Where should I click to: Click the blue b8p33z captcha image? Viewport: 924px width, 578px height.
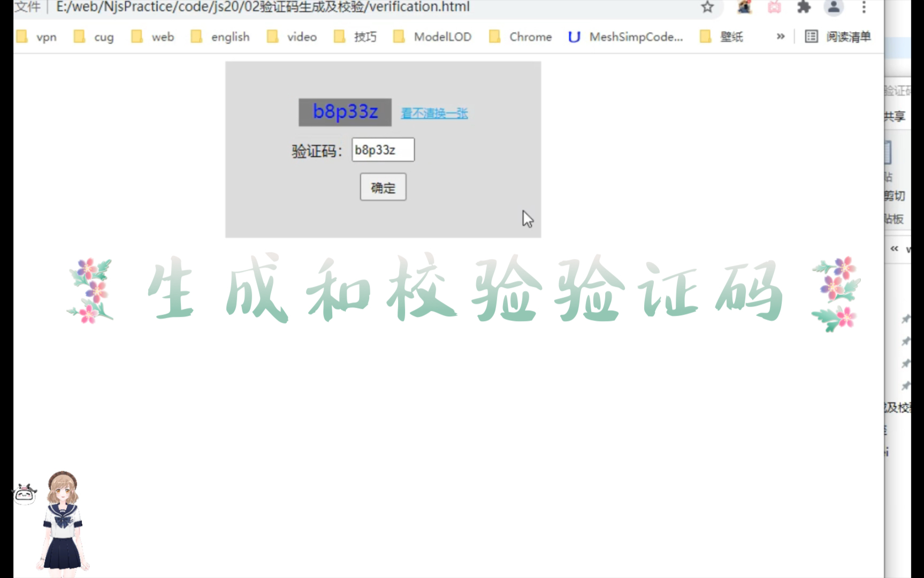(345, 112)
